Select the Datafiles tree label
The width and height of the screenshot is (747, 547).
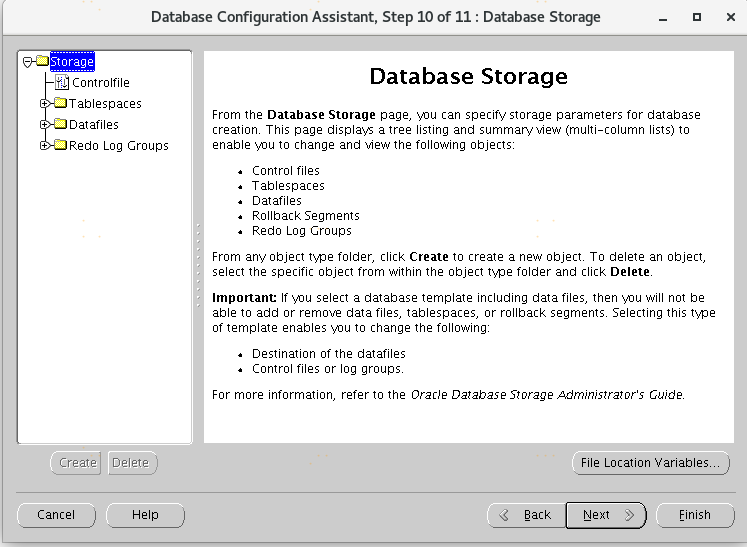coord(93,125)
